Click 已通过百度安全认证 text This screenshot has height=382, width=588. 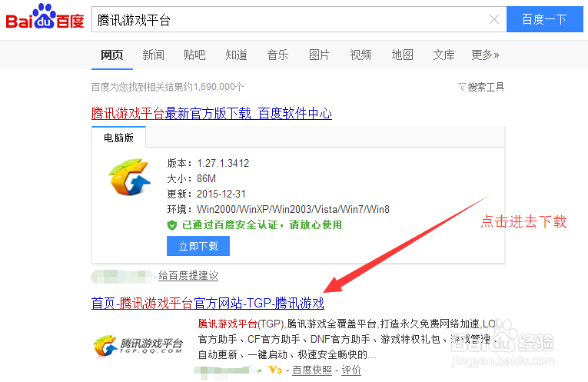pos(262,225)
